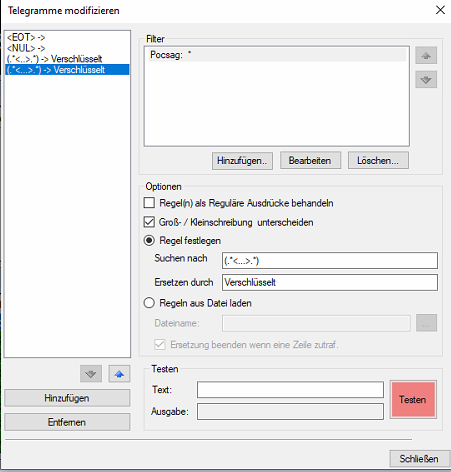This screenshot has height=472, width=451.
Task: Click into the Suchen nach field
Action: (x=330, y=260)
